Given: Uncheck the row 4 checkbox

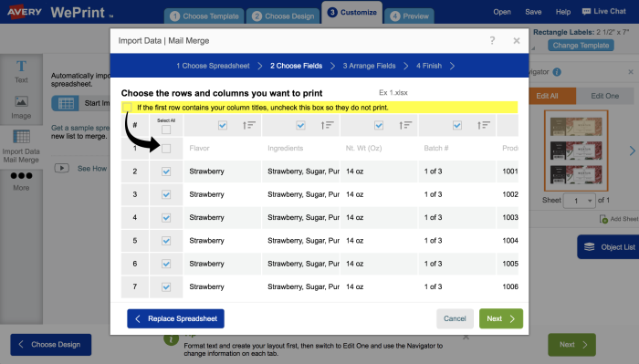Looking at the screenshot, I should coord(166,218).
